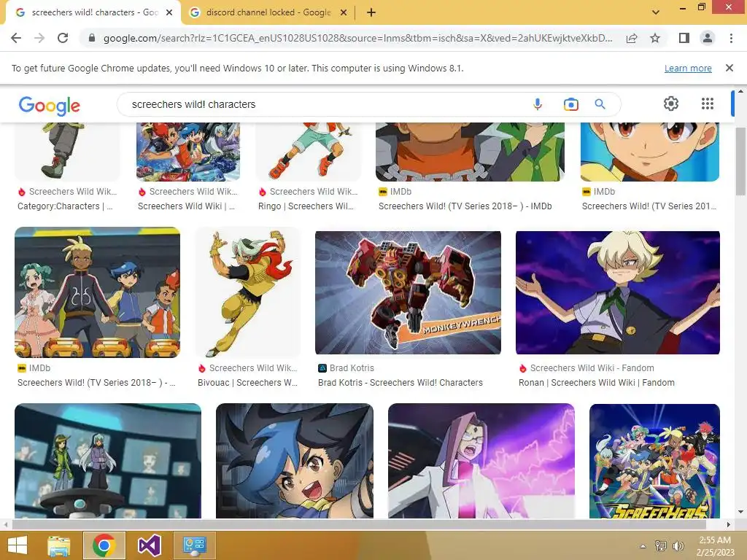
Task: Open the Bivouac character thumbnail
Action: tap(248, 292)
